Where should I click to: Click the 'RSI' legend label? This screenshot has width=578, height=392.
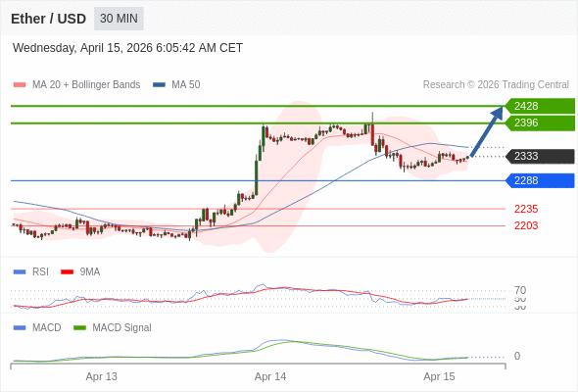pyautogui.click(x=40, y=272)
